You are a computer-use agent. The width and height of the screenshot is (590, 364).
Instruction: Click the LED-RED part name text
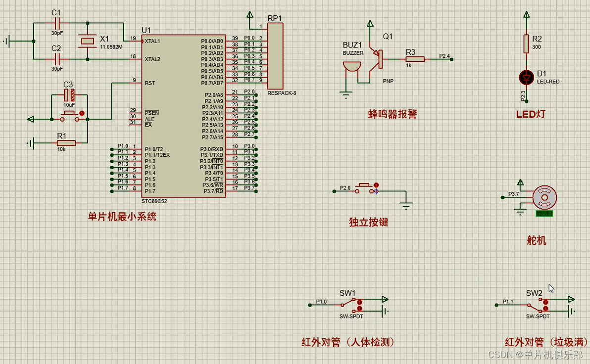tap(548, 82)
